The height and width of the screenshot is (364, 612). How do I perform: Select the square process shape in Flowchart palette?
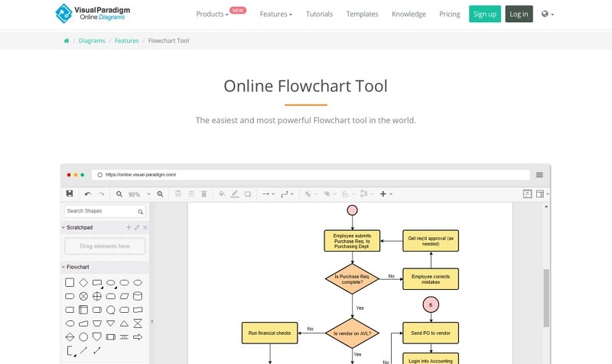[70, 282]
